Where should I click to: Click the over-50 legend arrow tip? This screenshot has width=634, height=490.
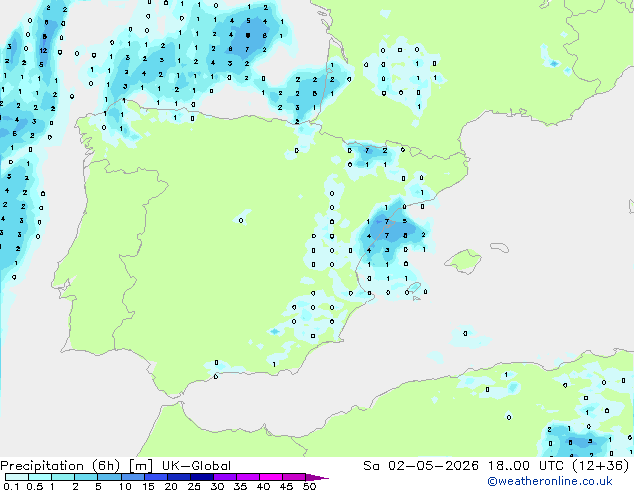point(317,477)
